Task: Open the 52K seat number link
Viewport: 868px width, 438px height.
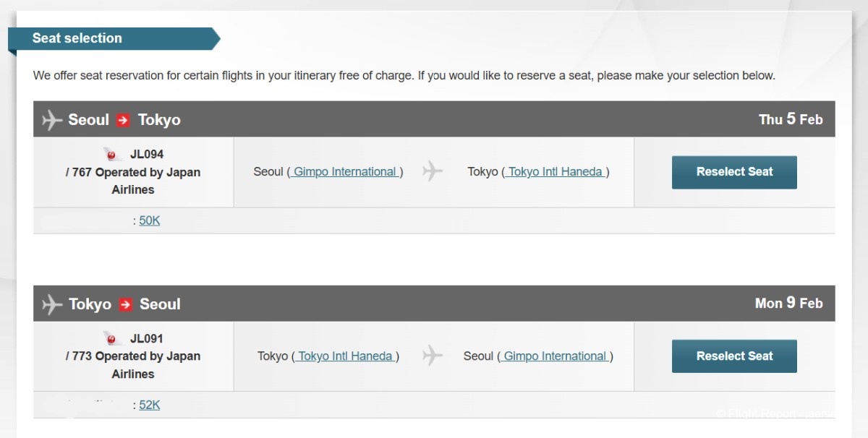Action: click(x=149, y=405)
